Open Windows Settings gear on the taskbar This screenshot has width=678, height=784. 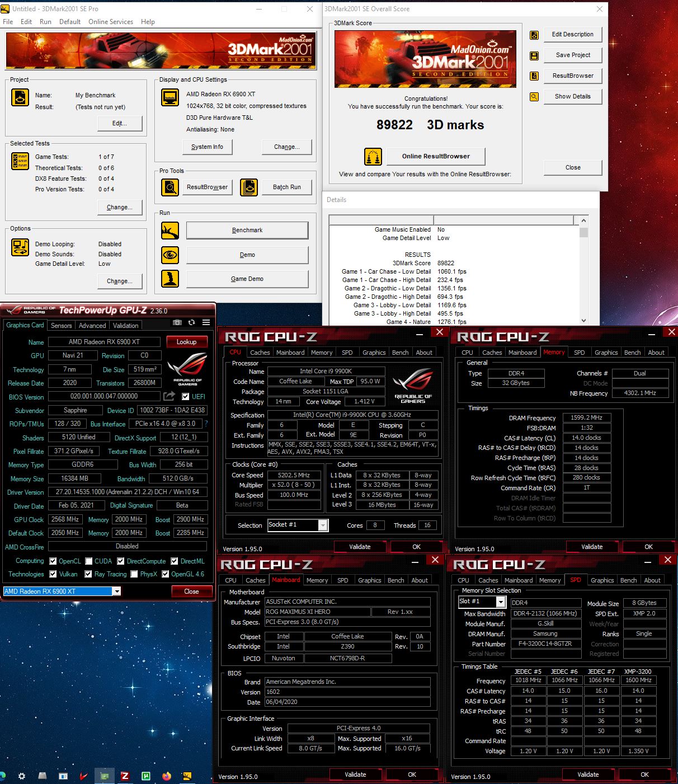[22, 776]
